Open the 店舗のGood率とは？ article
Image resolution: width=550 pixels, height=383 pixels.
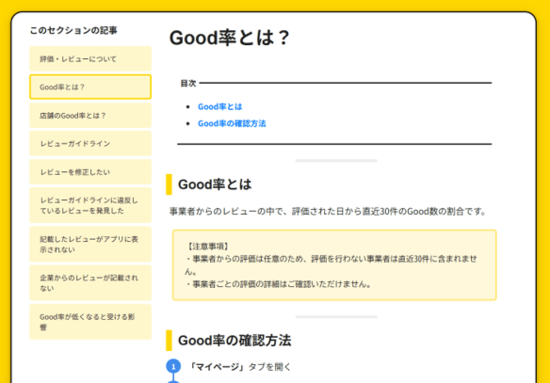point(90,115)
